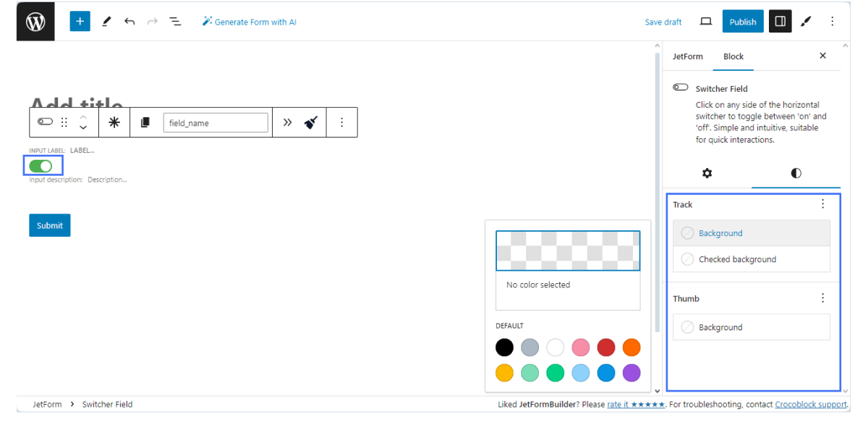Toggle the green switcher field
868x430 pixels.
pos(41,166)
